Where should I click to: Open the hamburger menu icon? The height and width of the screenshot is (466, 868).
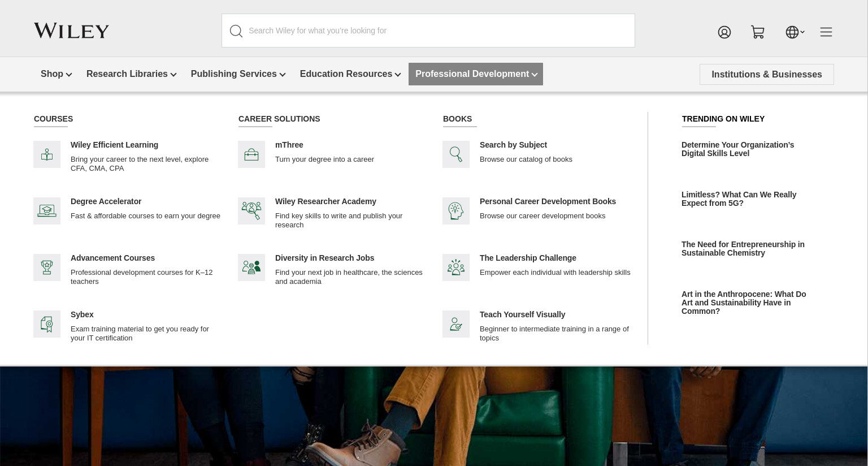[826, 32]
